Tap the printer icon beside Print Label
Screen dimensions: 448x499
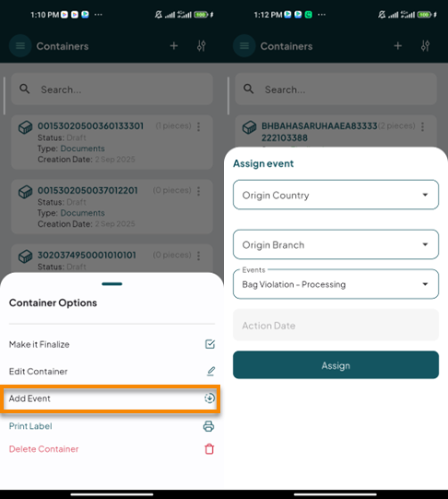pyautogui.click(x=208, y=426)
